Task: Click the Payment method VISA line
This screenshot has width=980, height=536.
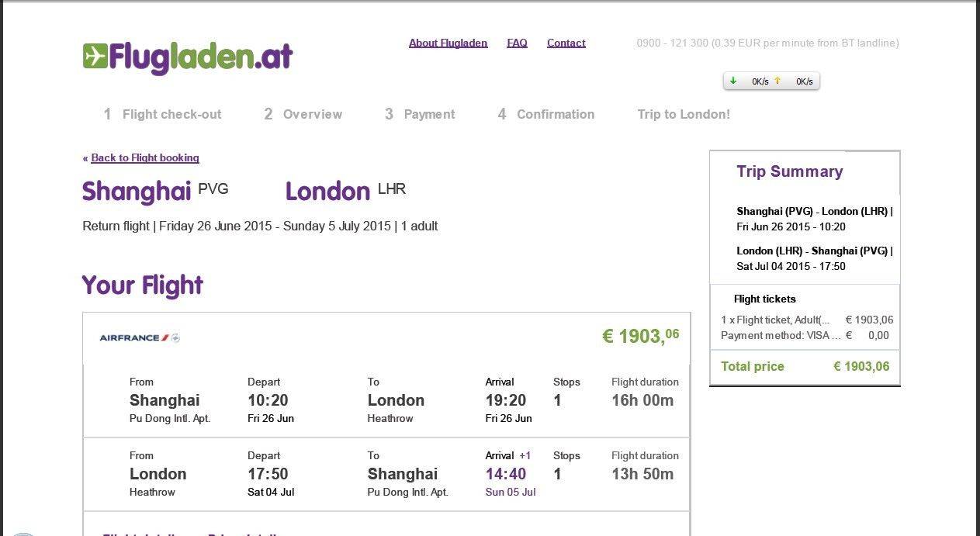Action: point(781,335)
